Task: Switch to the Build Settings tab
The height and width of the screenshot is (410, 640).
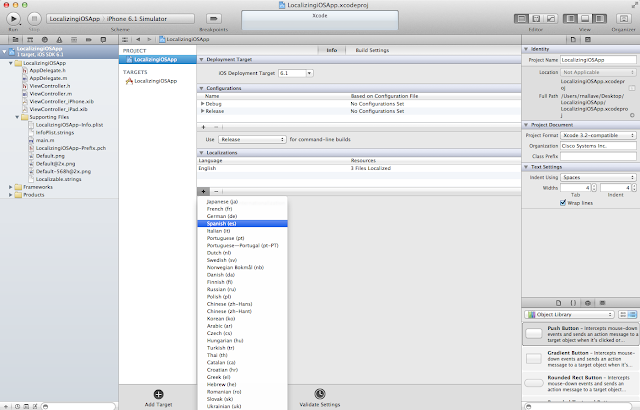Action: pyautogui.click(x=372, y=50)
